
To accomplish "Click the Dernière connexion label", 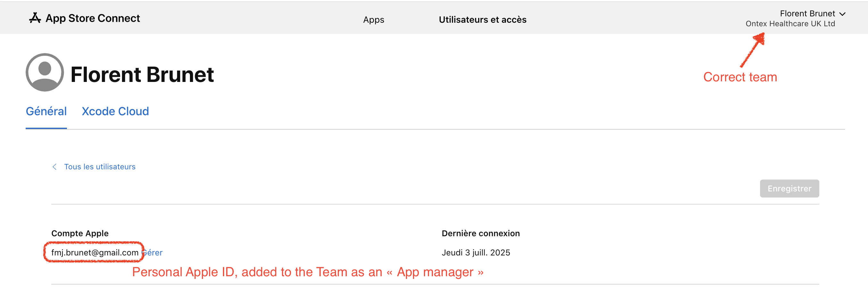I will tap(480, 233).
